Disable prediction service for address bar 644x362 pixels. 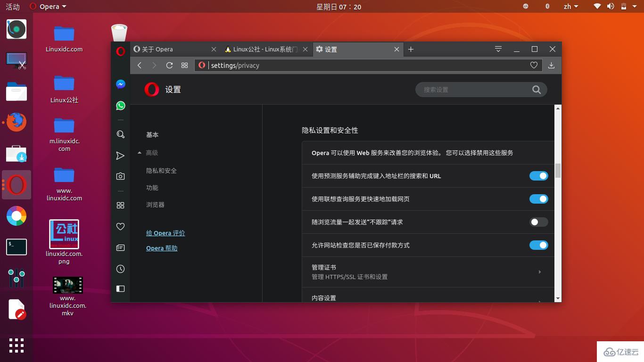click(539, 176)
